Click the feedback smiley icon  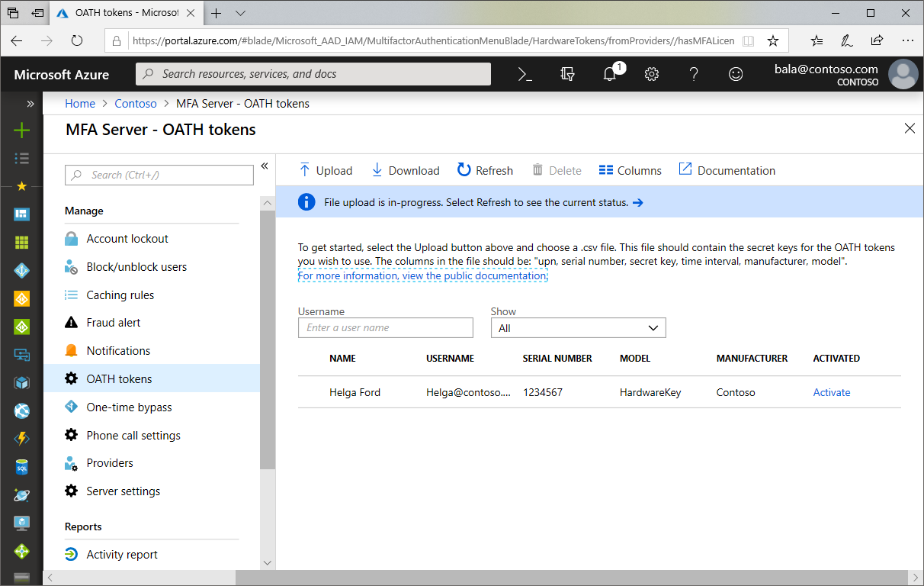point(736,74)
